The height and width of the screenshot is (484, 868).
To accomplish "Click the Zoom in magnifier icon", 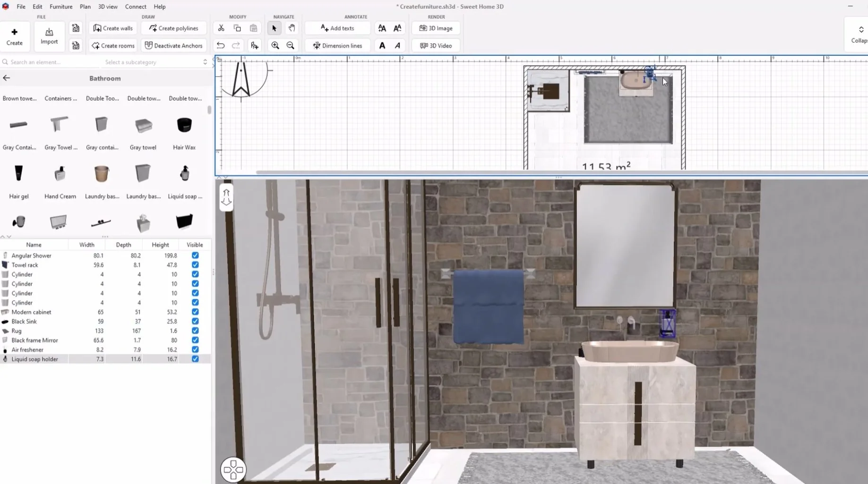I will (275, 46).
